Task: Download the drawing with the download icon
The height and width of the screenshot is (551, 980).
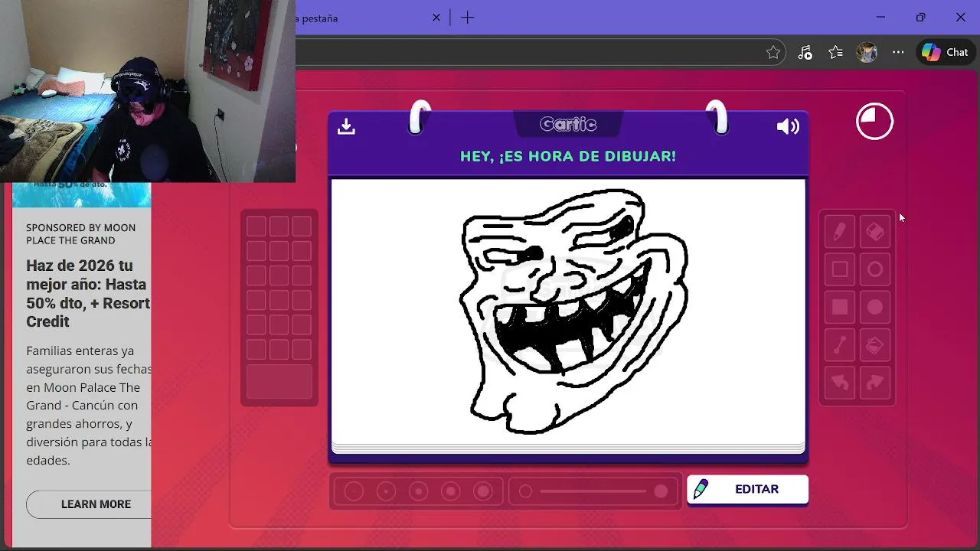Action: [x=346, y=126]
